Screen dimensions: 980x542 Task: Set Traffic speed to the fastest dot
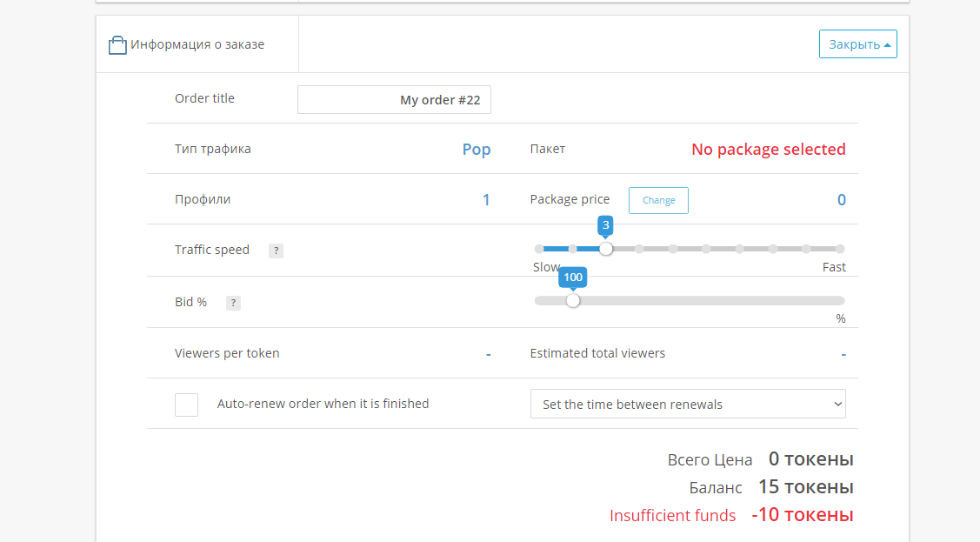[x=840, y=249]
